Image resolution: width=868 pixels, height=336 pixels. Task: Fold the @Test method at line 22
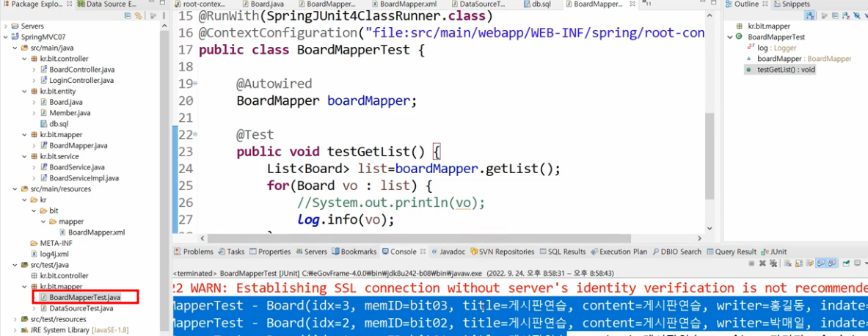coord(195,135)
